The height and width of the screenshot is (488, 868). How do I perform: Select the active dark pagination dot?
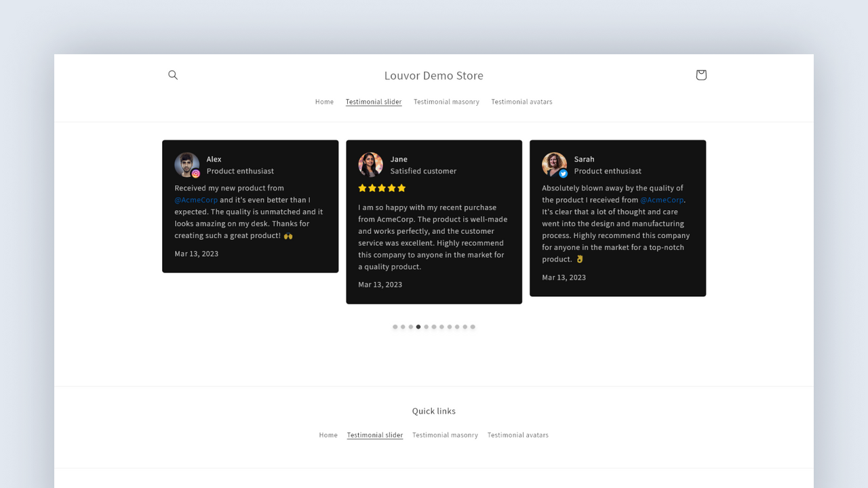pyautogui.click(x=418, y=327)
